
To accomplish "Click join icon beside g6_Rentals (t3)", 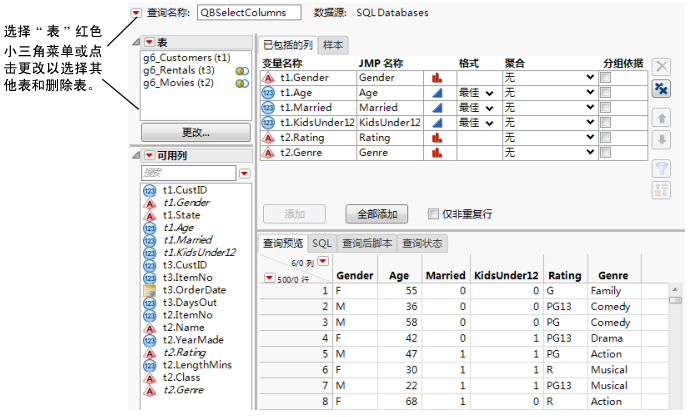I will point(242,71).
